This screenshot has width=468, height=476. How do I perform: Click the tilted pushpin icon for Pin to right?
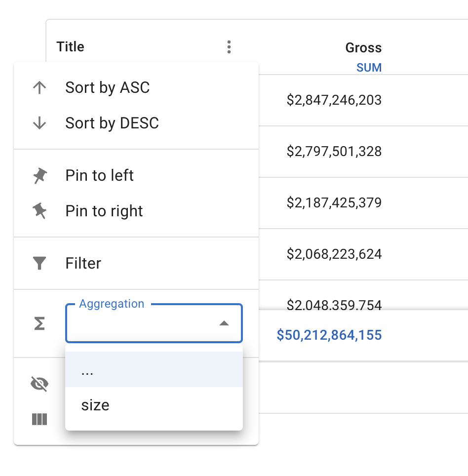pyautogui.click(x=39, y=210)
